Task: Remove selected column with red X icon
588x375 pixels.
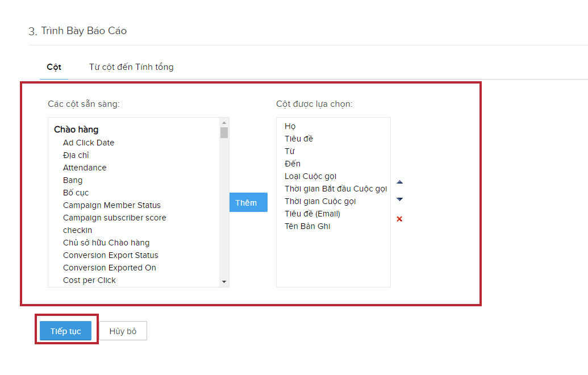Action: (x=399, y=219)
